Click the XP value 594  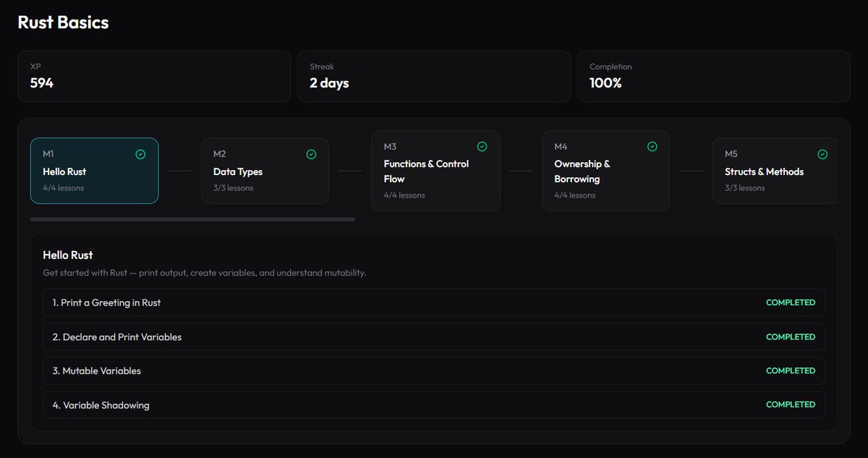(42, 83)
